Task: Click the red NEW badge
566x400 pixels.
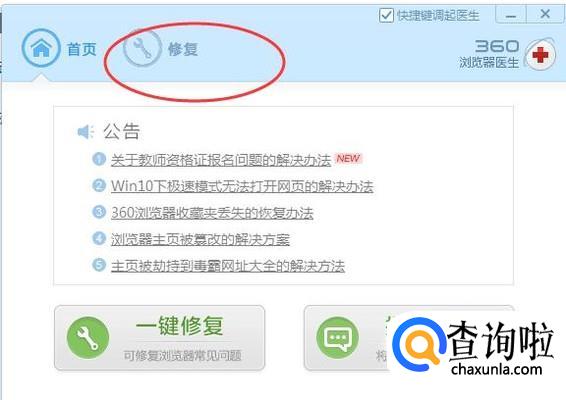Action: 348,158
